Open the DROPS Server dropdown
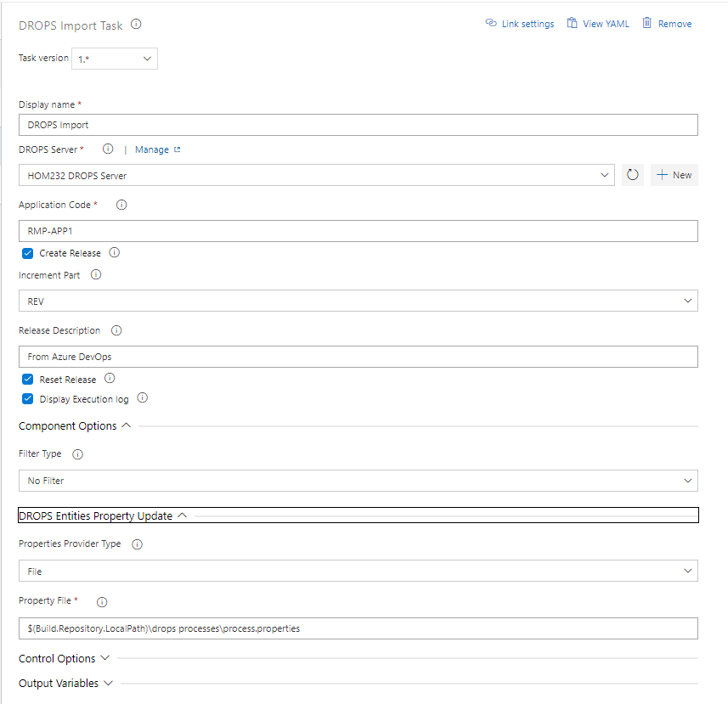Viewport: 728px width, 704px height. tap(317, 175)
